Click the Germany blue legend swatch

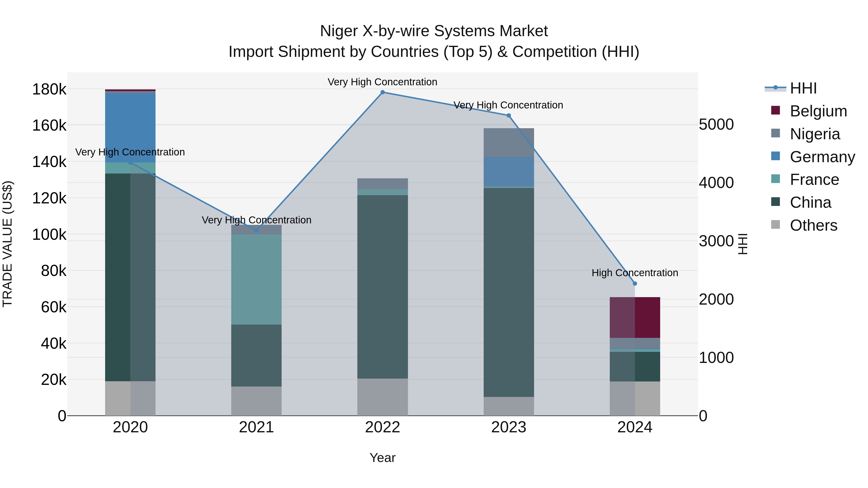(x=775, y=156)
